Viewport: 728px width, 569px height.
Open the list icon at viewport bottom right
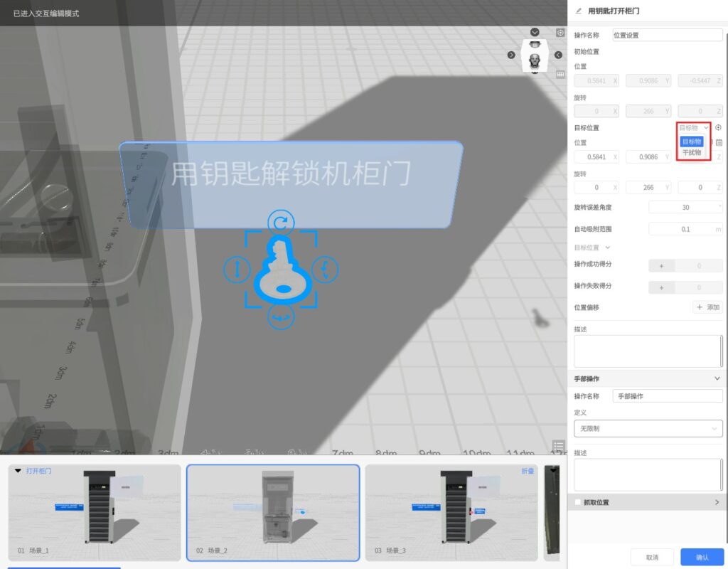(558, 446)
